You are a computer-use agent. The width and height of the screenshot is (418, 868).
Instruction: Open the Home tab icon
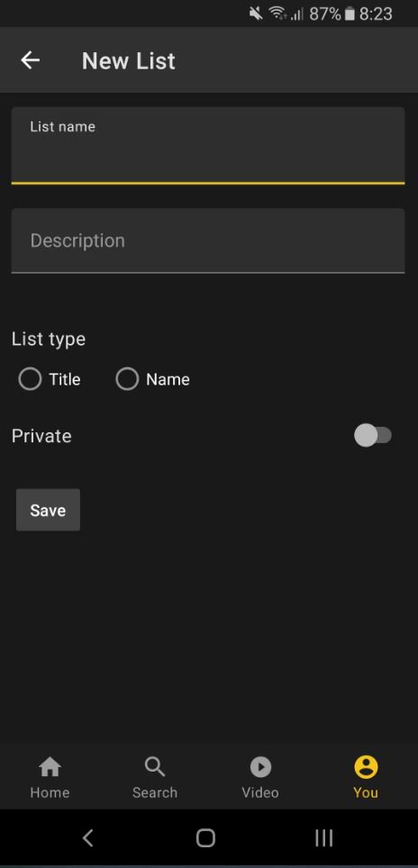click(x=50, y=767)
